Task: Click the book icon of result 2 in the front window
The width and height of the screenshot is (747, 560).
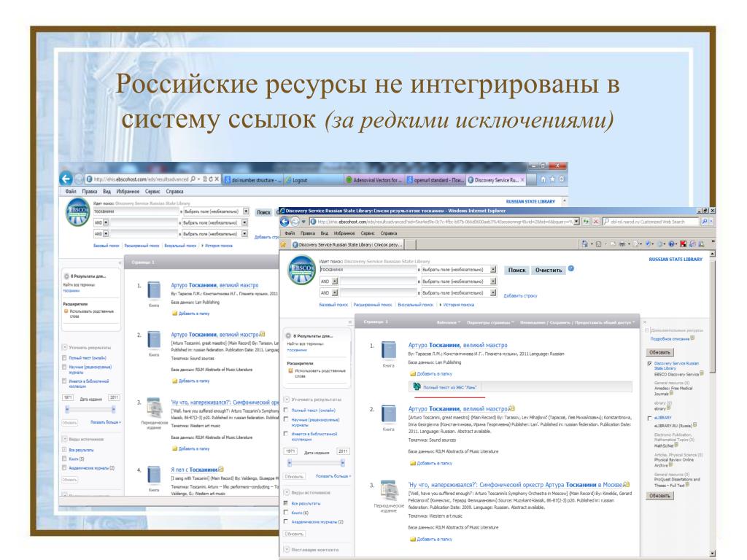Action: point(389,414)
